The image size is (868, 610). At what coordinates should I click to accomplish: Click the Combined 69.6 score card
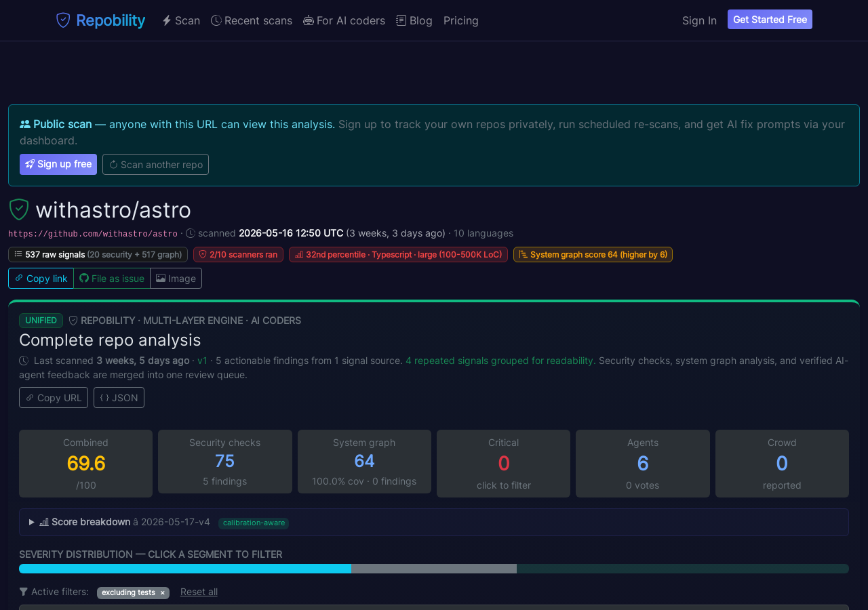tap(86, 464)
